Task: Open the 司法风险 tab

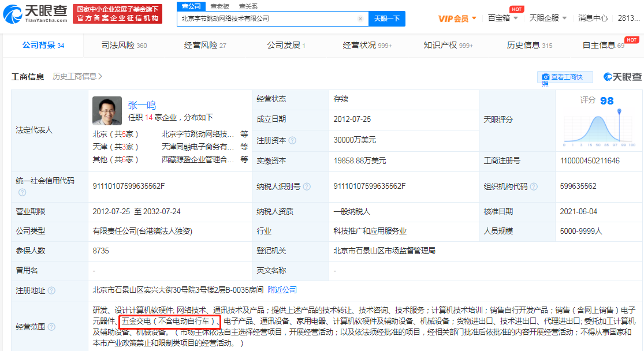Action: click(x=124, y=45)
